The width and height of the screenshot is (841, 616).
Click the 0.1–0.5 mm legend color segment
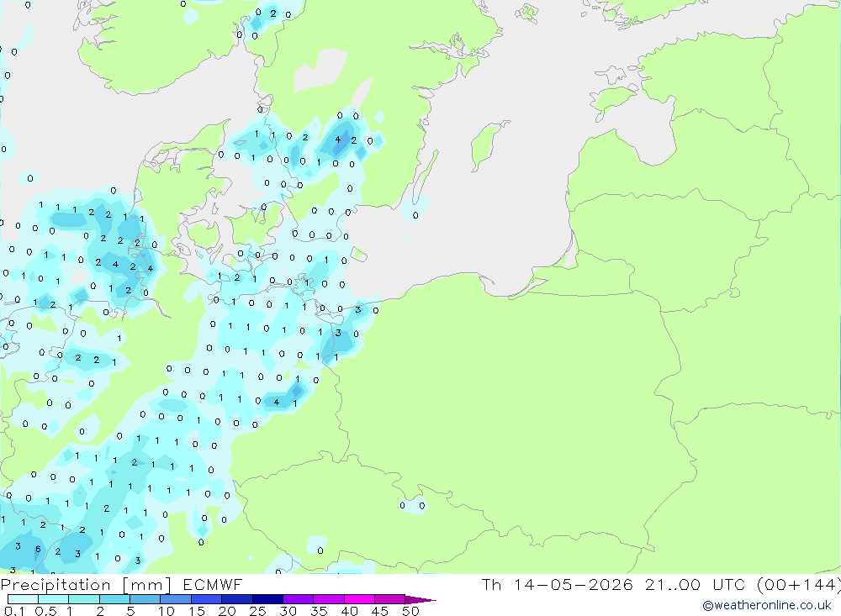tap(23, 599)
